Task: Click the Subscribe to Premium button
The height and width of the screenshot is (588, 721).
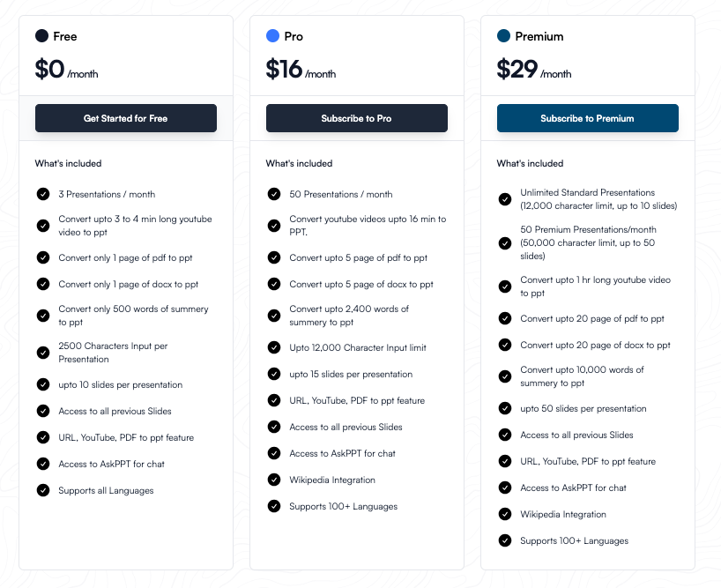Action: coord(587,118)
